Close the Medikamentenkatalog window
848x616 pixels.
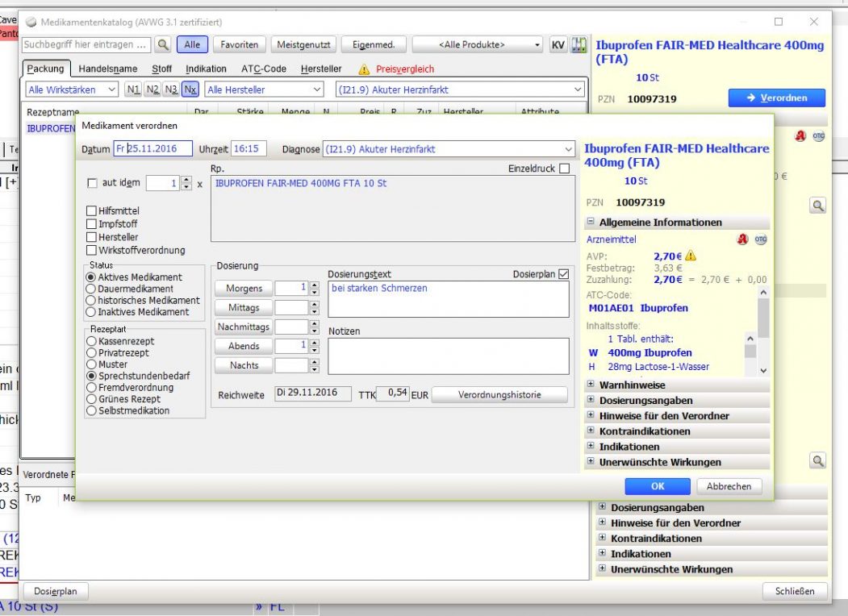click(x=814, y=22)
